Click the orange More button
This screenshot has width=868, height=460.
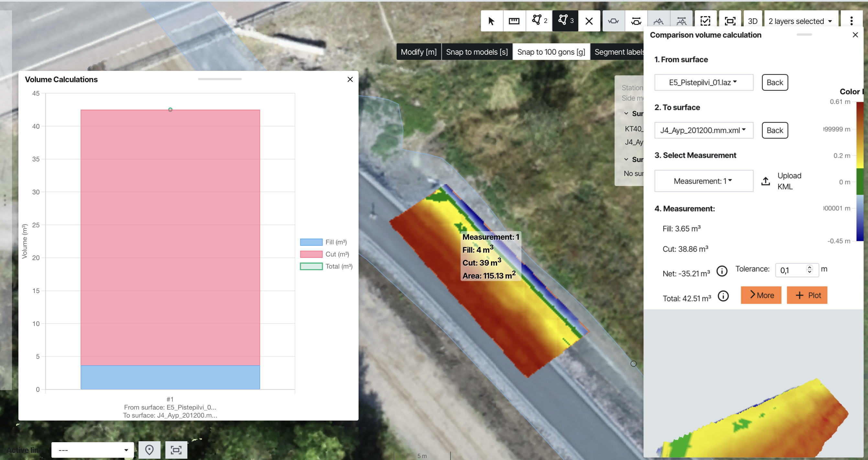pos(761,295)
